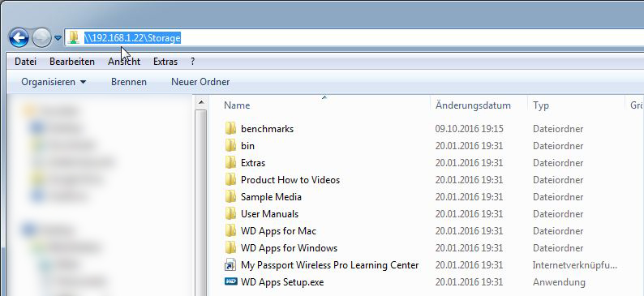
Task: Select the Sample Media folder icon
Action: click(x=230, y=196)
